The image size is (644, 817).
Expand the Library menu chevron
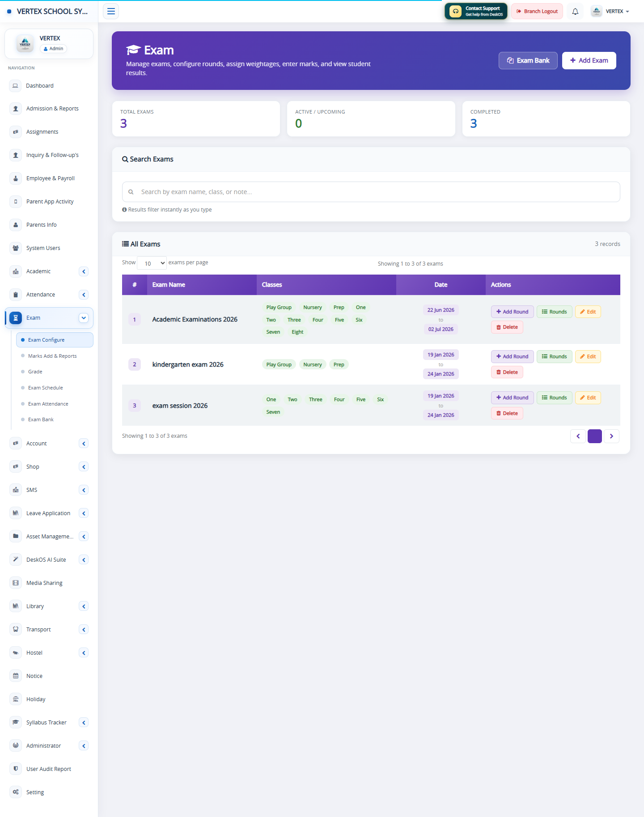pyautogui.click(x=84, y=606)
